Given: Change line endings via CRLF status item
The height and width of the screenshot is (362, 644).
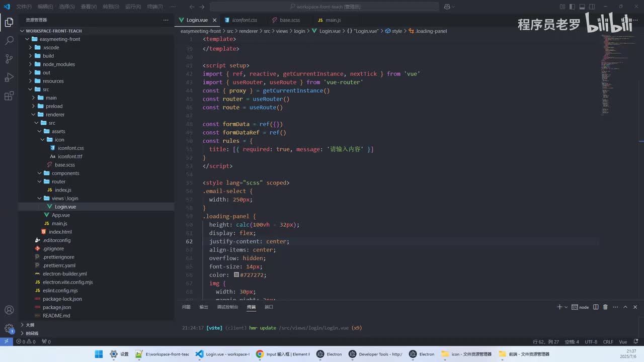Looking at the screenshot, I should (x=608, y=342).
